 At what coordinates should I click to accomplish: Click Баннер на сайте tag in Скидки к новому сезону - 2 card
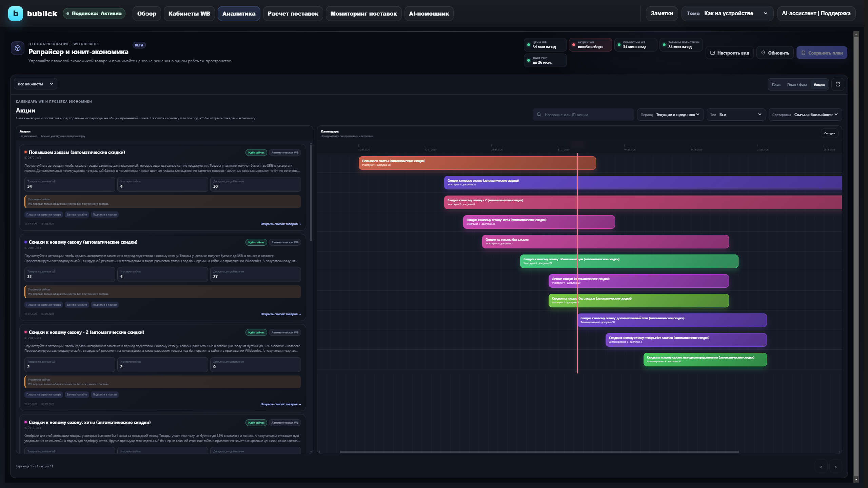point(77,394)
